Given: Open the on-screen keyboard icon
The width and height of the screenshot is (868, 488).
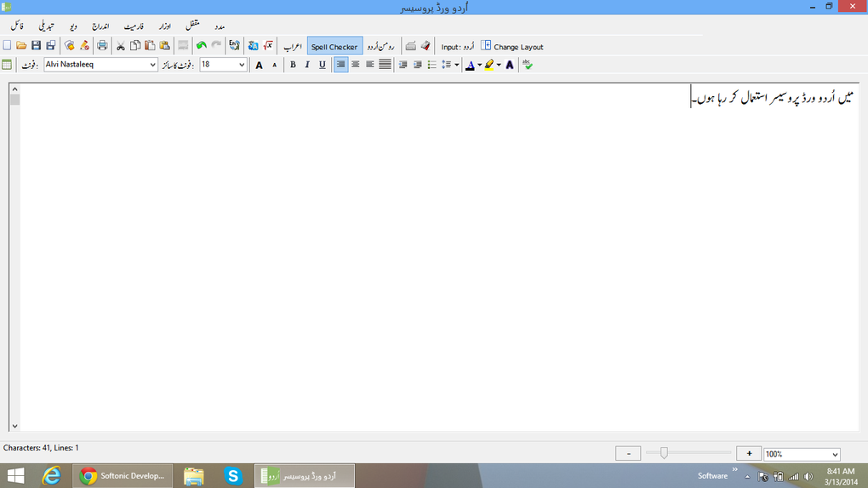Looking at the screenshot, I should coord(410,45).
